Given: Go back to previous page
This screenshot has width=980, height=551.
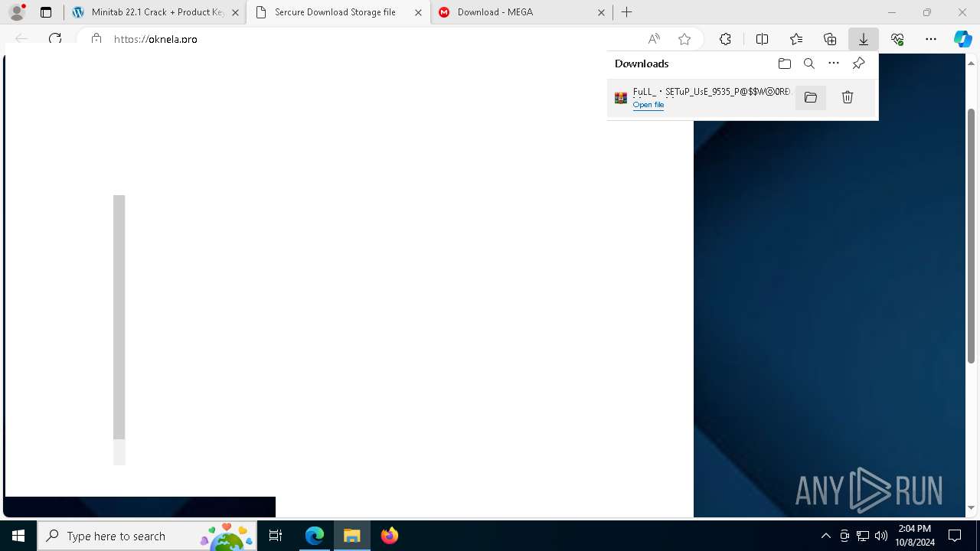Looking at the screenshot, I should (21, 38).
